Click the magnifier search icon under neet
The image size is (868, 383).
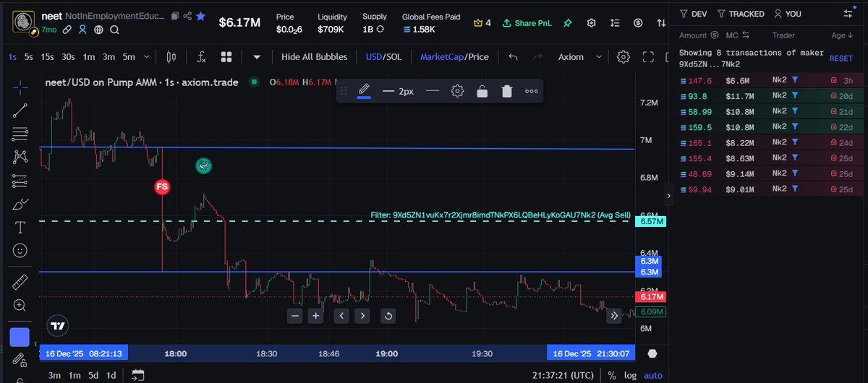[114, 30]
